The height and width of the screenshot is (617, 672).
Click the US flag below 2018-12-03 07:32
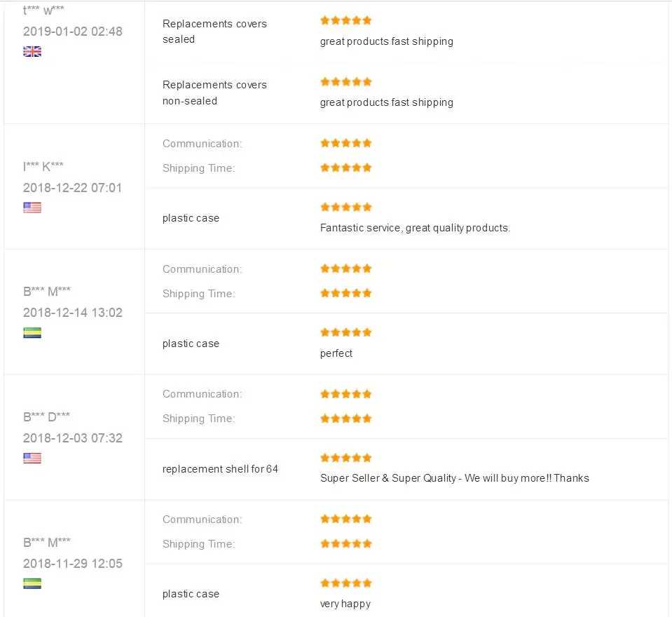pos(32,458)
